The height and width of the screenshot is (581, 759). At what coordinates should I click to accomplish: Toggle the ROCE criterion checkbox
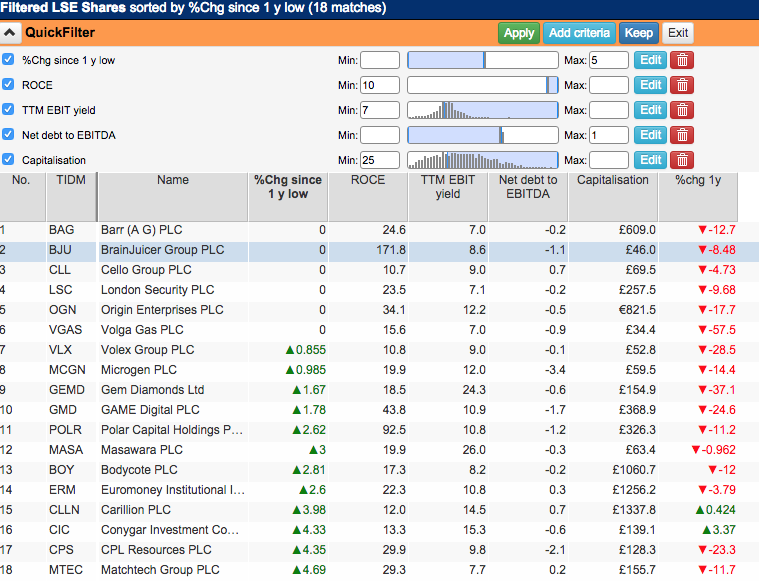click(x=8, y=84)
